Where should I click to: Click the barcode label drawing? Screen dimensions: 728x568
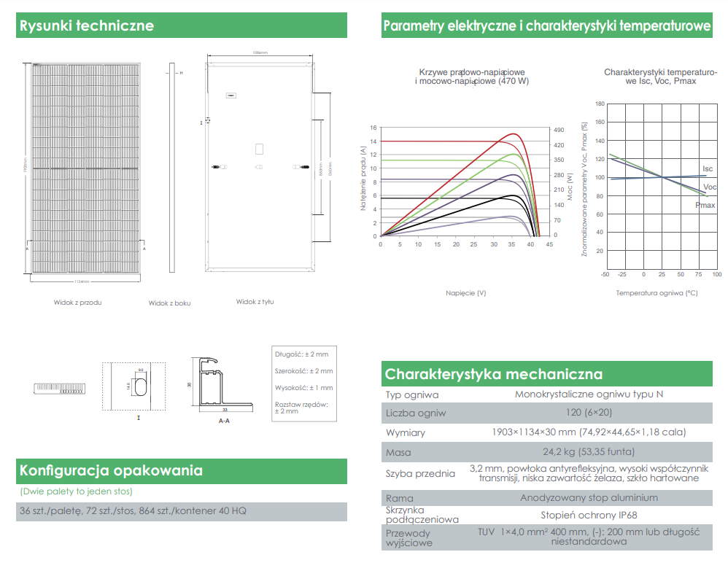(59, 389)
